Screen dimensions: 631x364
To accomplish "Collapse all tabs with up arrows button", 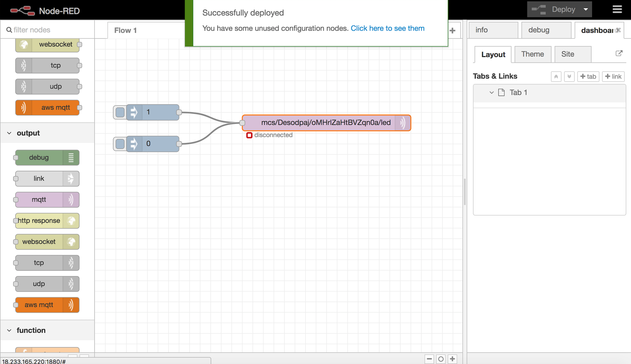I will coord(556,76).
